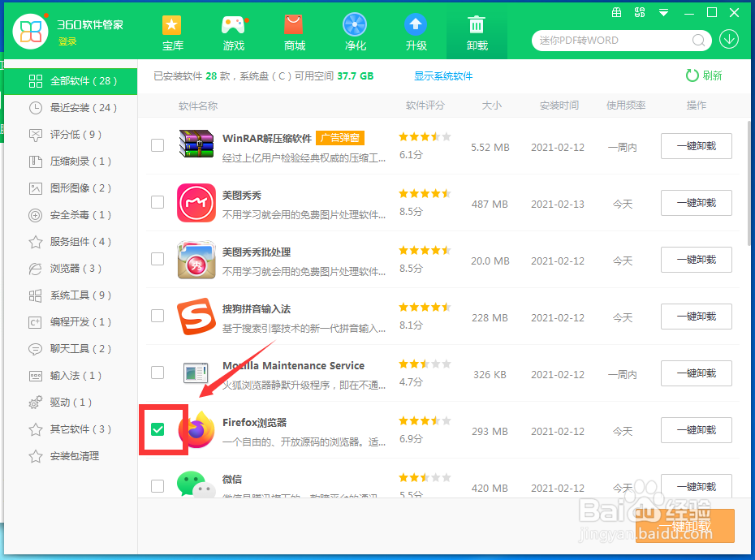Select 其它软件 (3) category
755x560 pixels.
point(71,429)
